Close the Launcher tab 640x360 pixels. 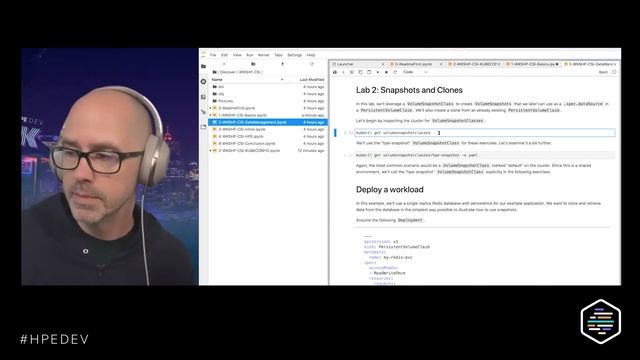[383, 64]
